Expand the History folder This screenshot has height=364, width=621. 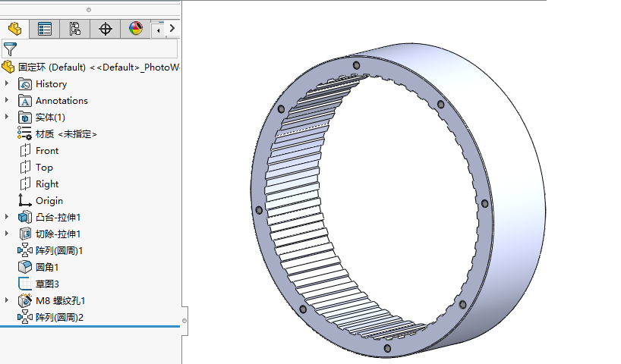pos(7,83)
